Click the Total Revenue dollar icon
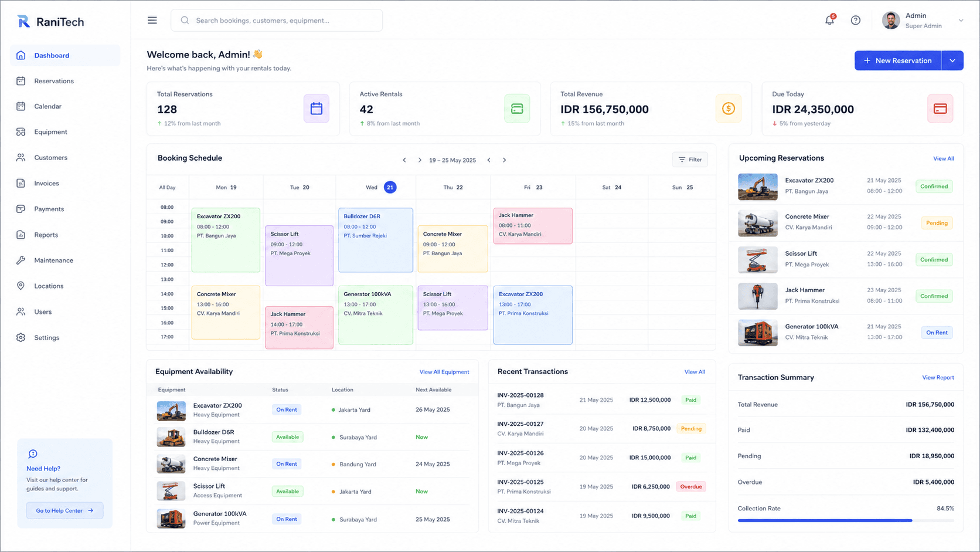Viewport: 980px width, 552px height. pyautogui.click(x=729, y=109)
